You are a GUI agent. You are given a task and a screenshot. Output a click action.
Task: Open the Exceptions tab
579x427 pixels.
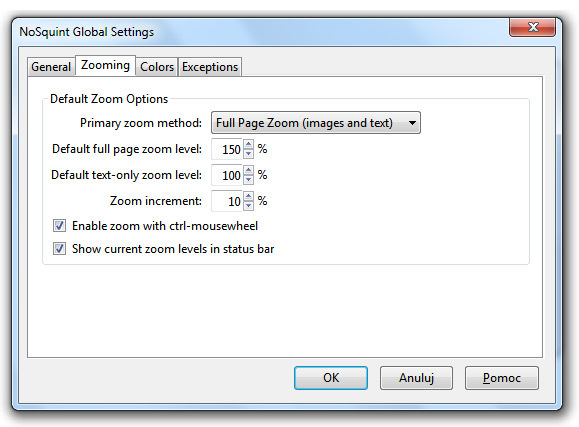click(x=210, y=67)
